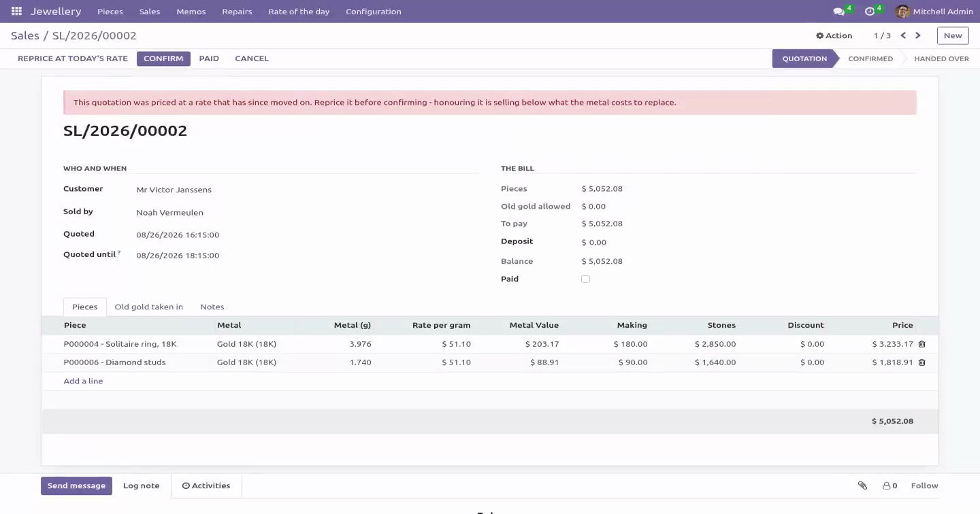Edit the Quoted until date field
The height and width of the screenshot is (514, 980).
[x=306, y=256]
